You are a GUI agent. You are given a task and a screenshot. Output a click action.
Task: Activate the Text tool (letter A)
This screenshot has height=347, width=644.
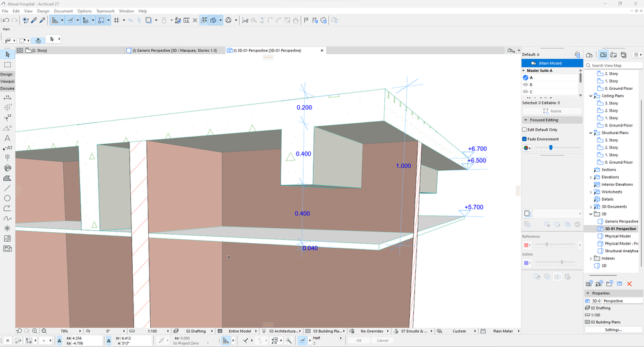tap(7, 138)
